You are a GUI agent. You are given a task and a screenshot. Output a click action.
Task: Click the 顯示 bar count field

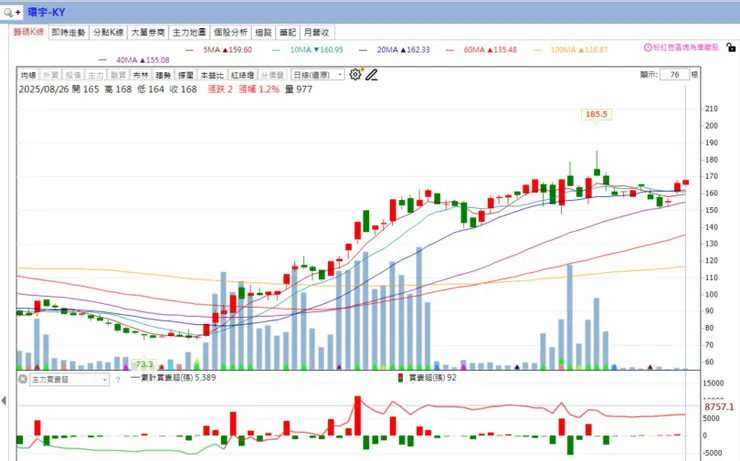(x=674, y=75)
